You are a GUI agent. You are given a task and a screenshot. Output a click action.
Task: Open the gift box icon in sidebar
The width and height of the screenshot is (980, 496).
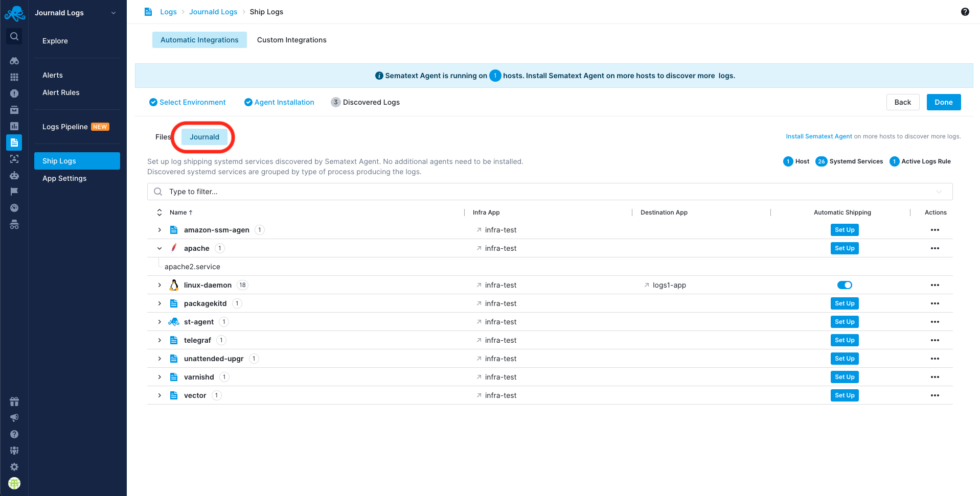pos(14,401)
